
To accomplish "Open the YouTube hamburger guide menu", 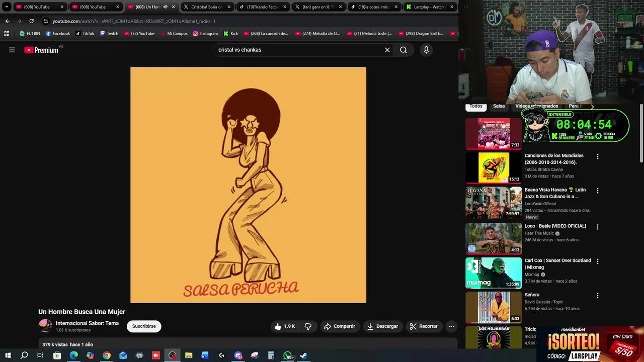I will 12,50.
